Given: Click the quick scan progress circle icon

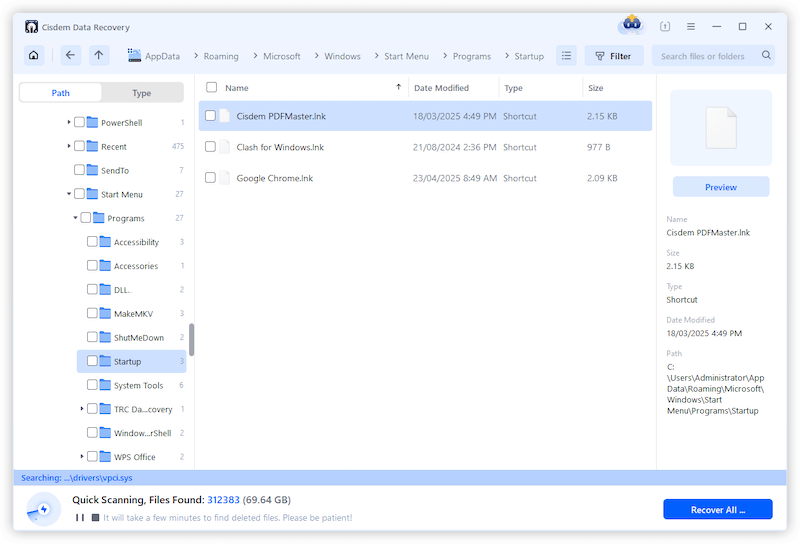Looking at the screenshot, I should tap(43, 509).
